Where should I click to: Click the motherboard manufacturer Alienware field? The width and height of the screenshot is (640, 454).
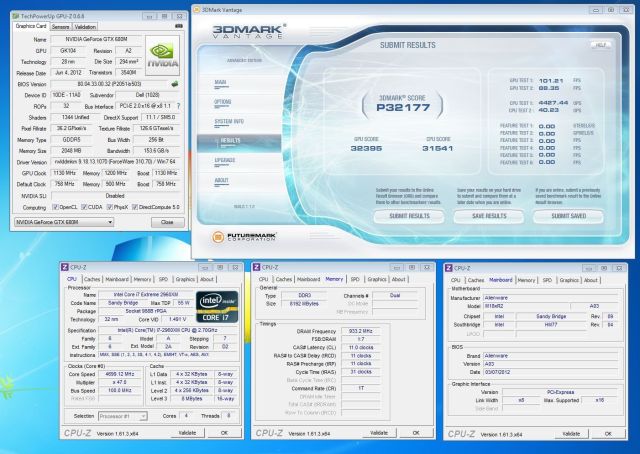(551, 298)
